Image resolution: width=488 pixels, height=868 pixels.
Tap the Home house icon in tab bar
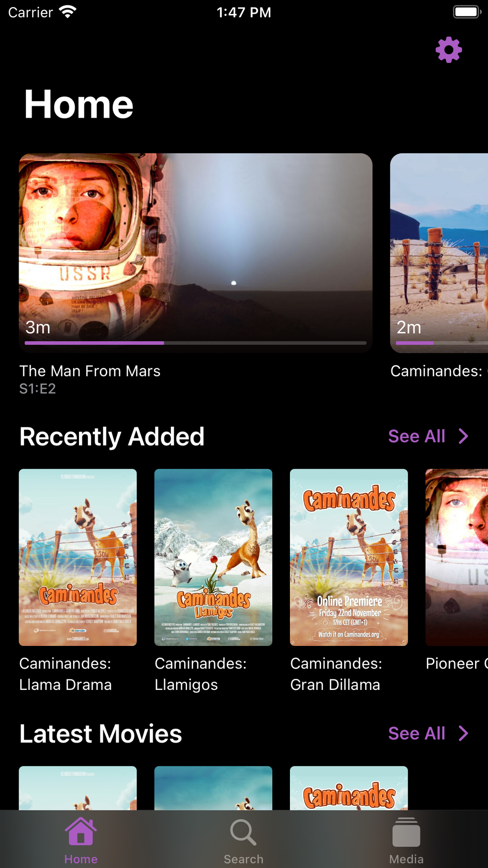pyautogui.click(x=81, y=832)
